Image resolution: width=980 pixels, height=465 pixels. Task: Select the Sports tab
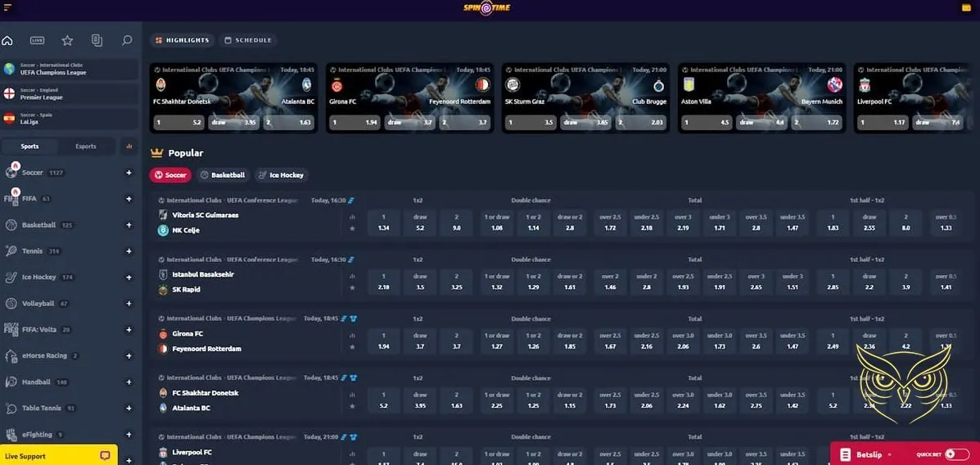pyautogui.click(x=30, y=147)
